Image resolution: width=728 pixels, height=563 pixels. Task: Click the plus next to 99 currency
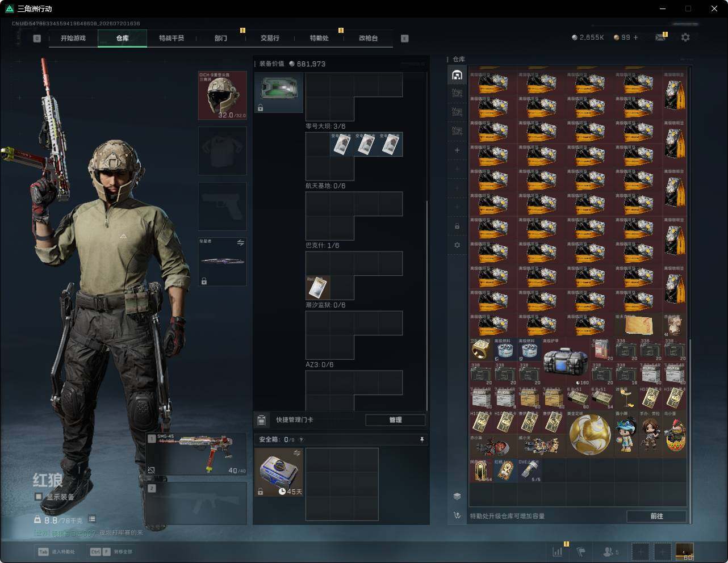pyautogui.click(x=635, y=37)
